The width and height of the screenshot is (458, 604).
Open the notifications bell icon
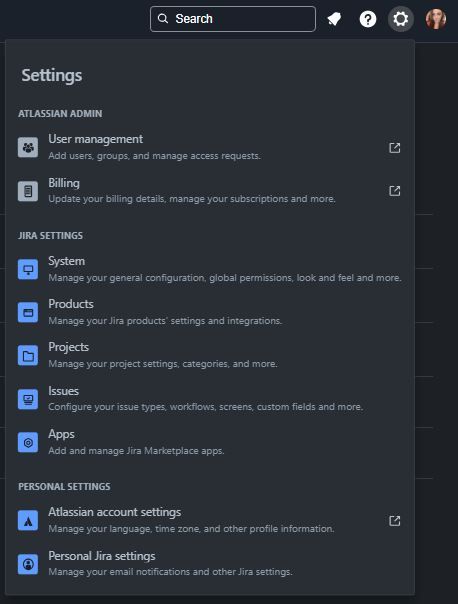pos(334,18)
